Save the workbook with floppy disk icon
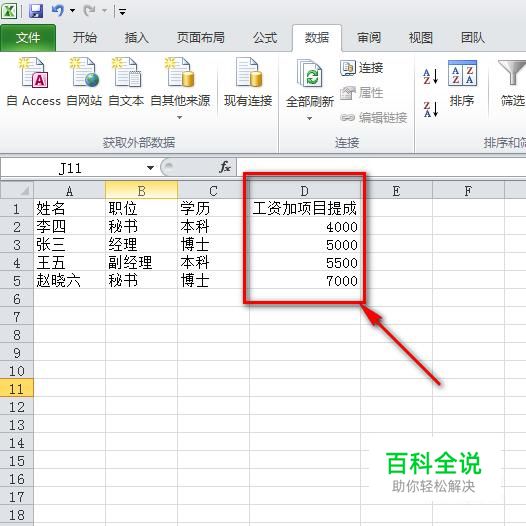Viewport: 526px width, 526px height. [36, 11]
